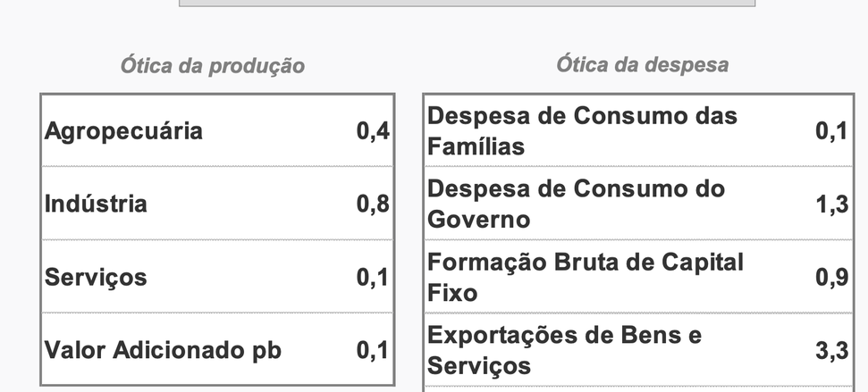This screenshot has width=868, height=392.
Task: Click the gray box at top
Action: pyautogui.click(x=467, y=3)
